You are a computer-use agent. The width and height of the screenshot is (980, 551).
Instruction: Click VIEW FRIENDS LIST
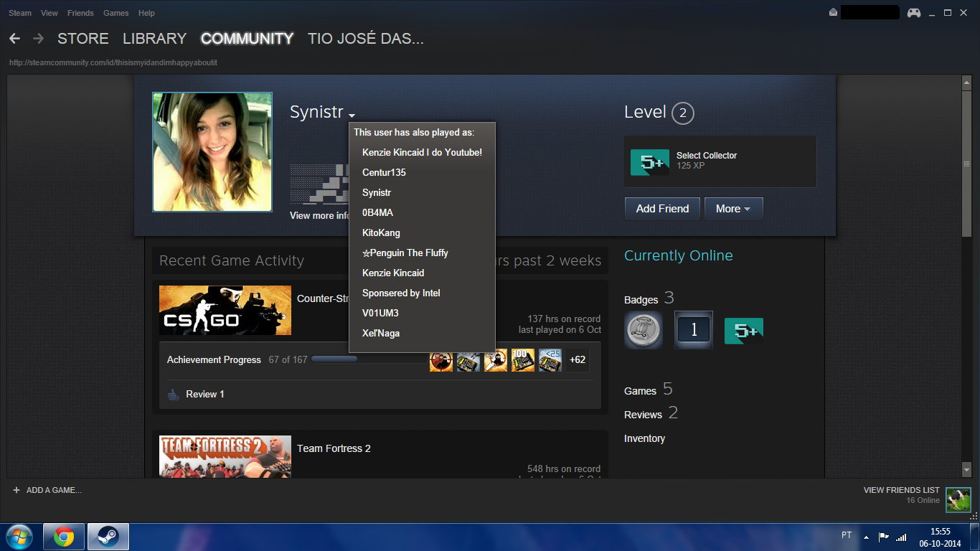click(x=902, y=490)
